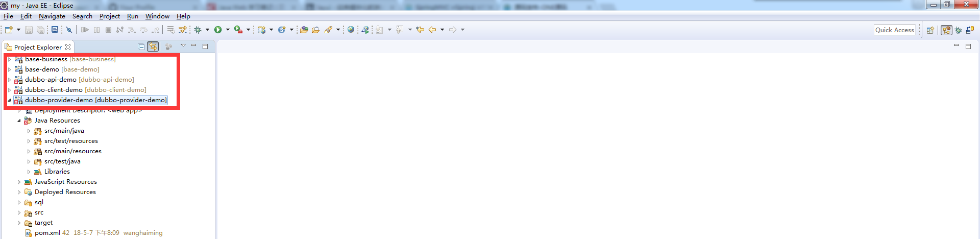Open the File menu
This screenshot has width=980, height=239.
click(x=8, y=16)
